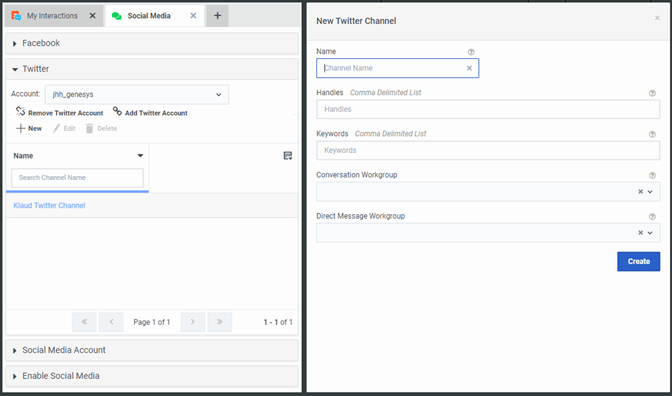Click the Search Channel Name input field
Image resolution: width=672 pixels, height=396 pixels.
tap(78, 177)
